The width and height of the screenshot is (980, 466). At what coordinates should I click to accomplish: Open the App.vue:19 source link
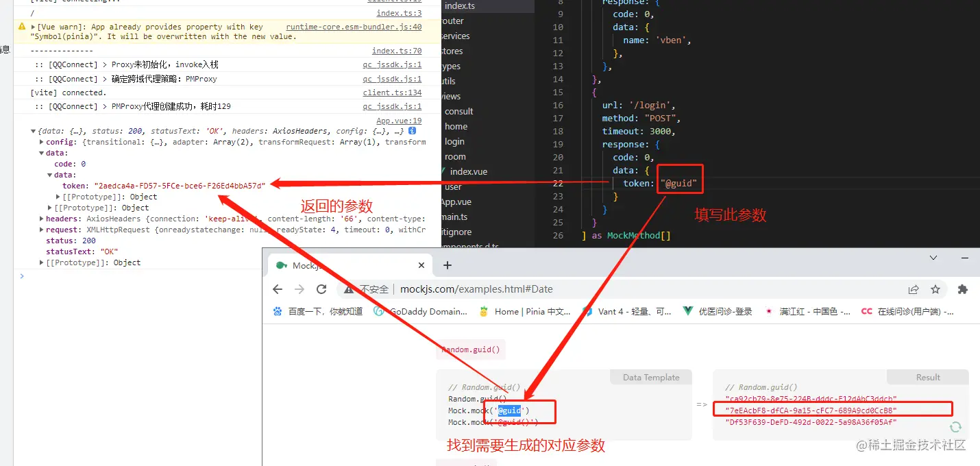pyautogui.click(x=399, y=121)
